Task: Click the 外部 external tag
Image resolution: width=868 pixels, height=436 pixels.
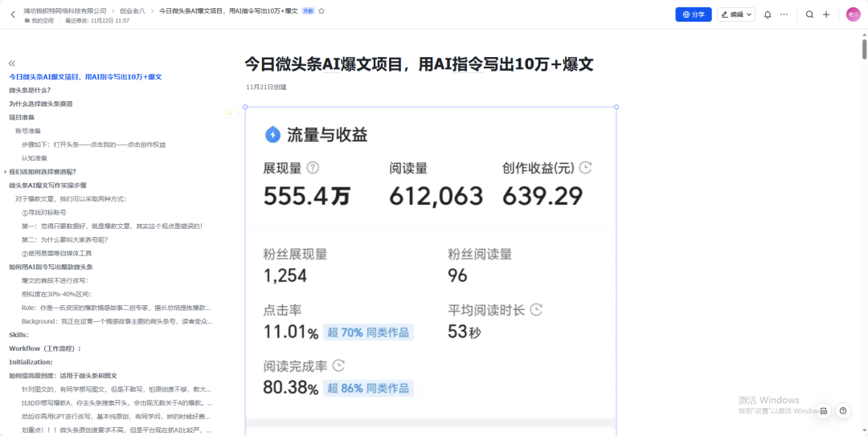Action: coord(309,10)
